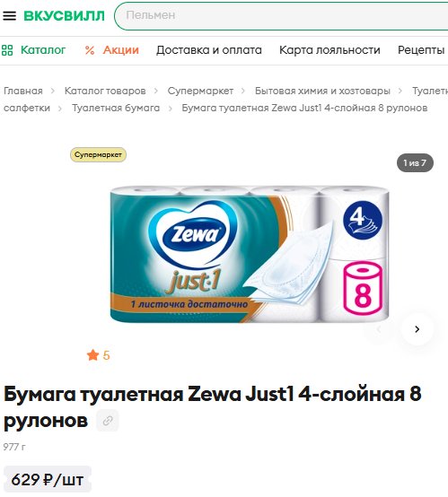Open Супермаркет breadcrumb link
Screen dimensions: 448x497
pyautogui.click(x=200, y=91)
